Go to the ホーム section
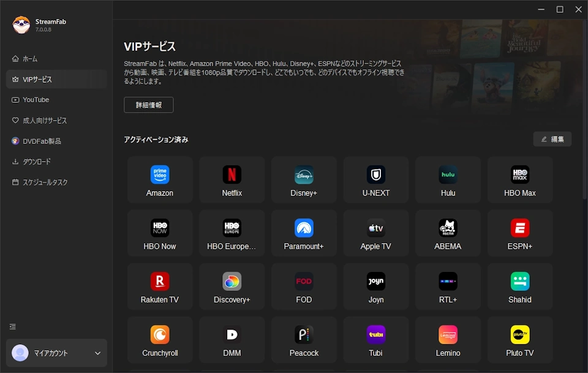 coord(30,58)
